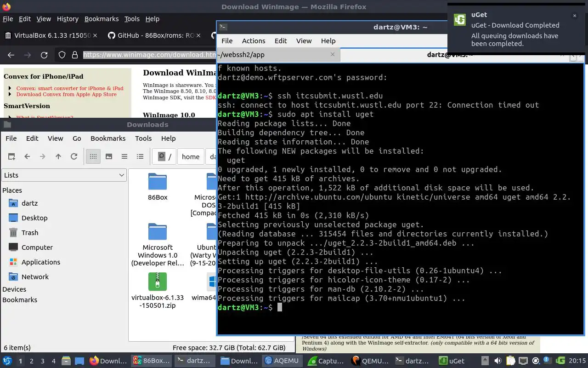Go back in the Downloads file manager
588x368 pixels.
click(x=27, y=156)
